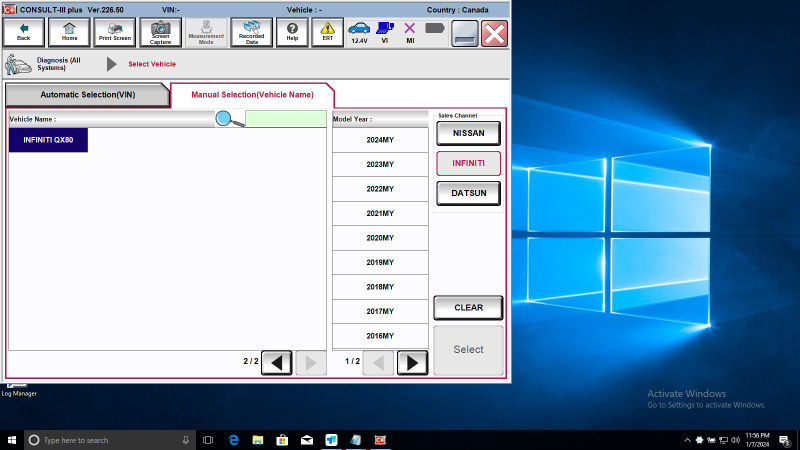Choose model year 2021MY
This screenshot has width=800, height=450.
tap(380, 213)
